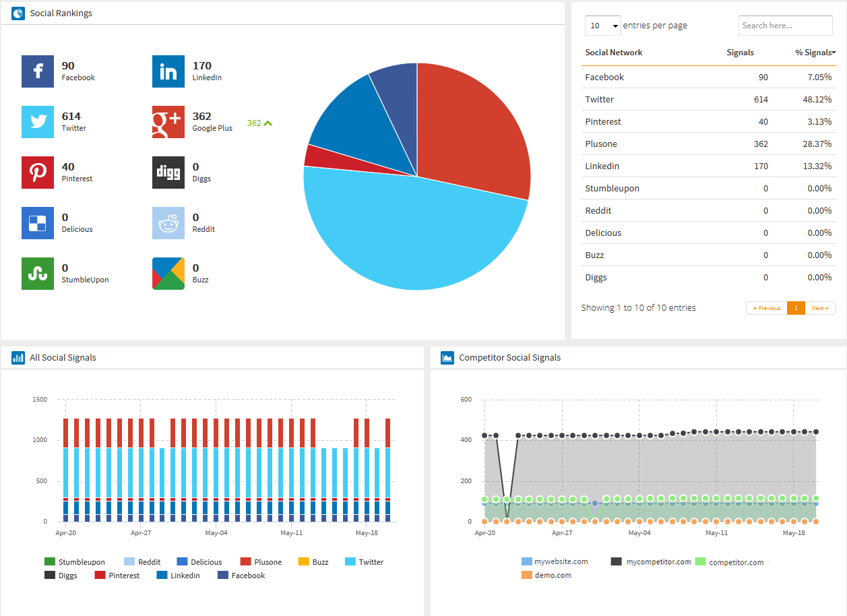The height and width of the screenshot is (616, 847).
Task: Click the LinkedIn icon tile
Action: click(168, 71)
